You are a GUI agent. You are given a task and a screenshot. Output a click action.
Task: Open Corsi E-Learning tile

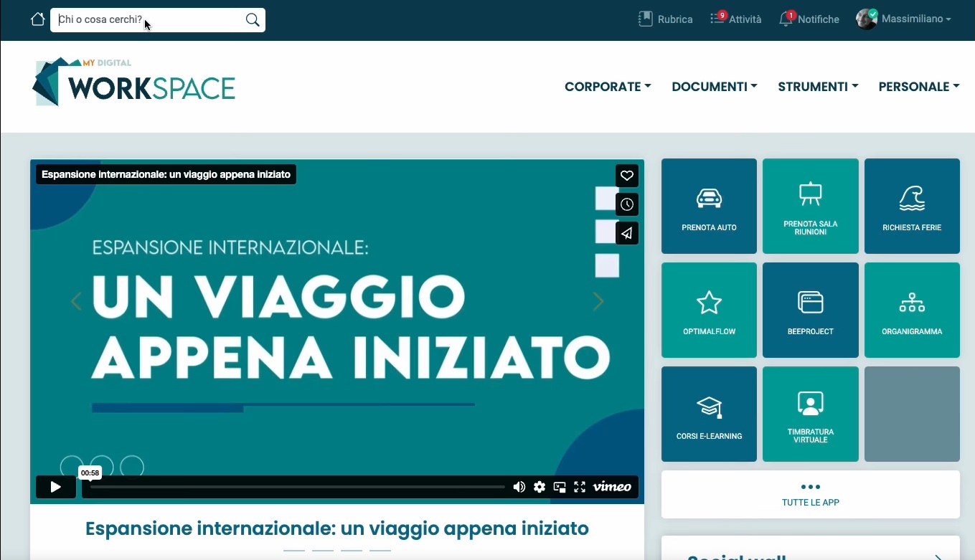(709, 414)
